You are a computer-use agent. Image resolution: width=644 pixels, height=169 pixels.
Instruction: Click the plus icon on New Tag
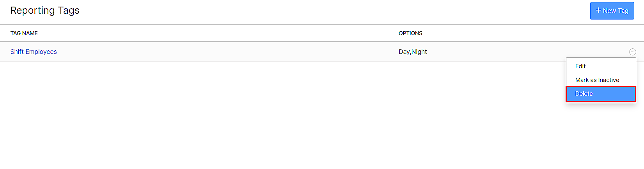(598, 11)
